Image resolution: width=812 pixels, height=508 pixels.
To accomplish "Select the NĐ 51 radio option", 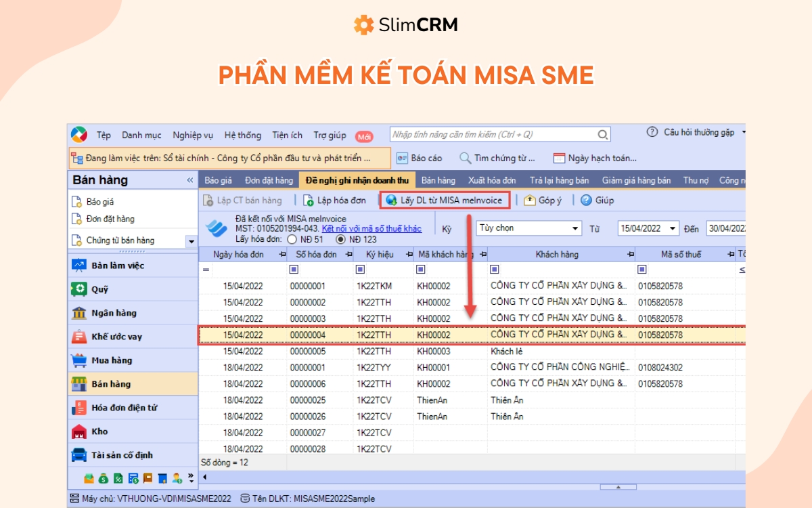I will point(292,239).
